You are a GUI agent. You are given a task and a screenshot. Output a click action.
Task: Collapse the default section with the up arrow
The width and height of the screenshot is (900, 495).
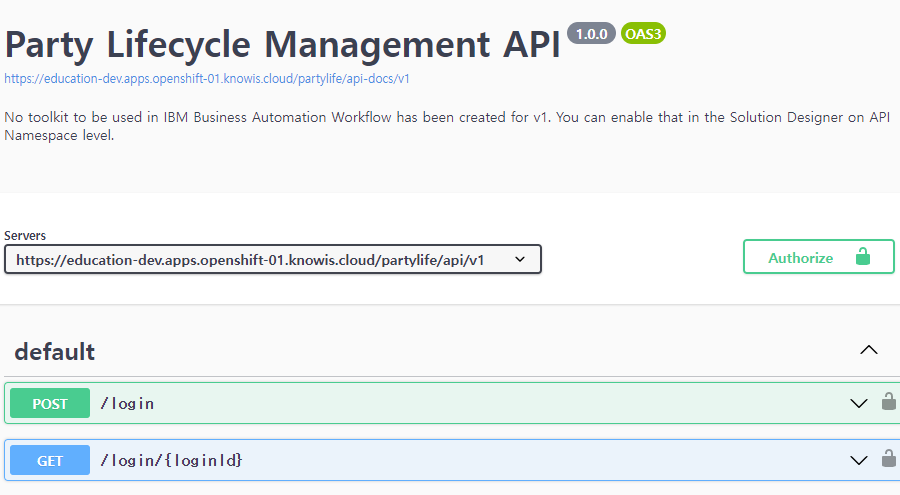click(x=869, y=350)
